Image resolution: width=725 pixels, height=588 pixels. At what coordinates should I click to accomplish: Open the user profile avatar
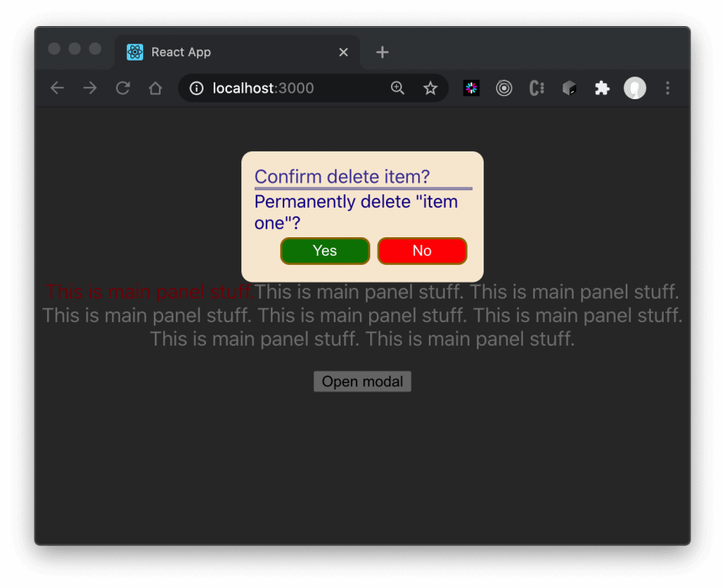[635, 87]
